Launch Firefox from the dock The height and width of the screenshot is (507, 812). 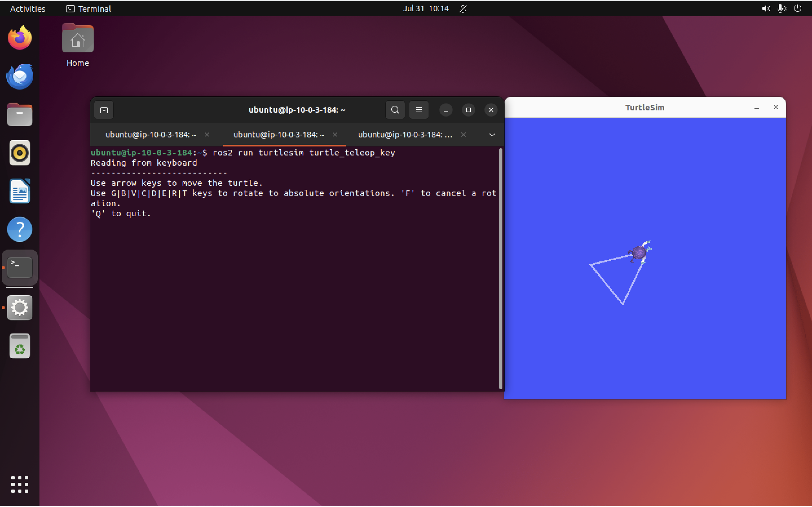[19, 38]
